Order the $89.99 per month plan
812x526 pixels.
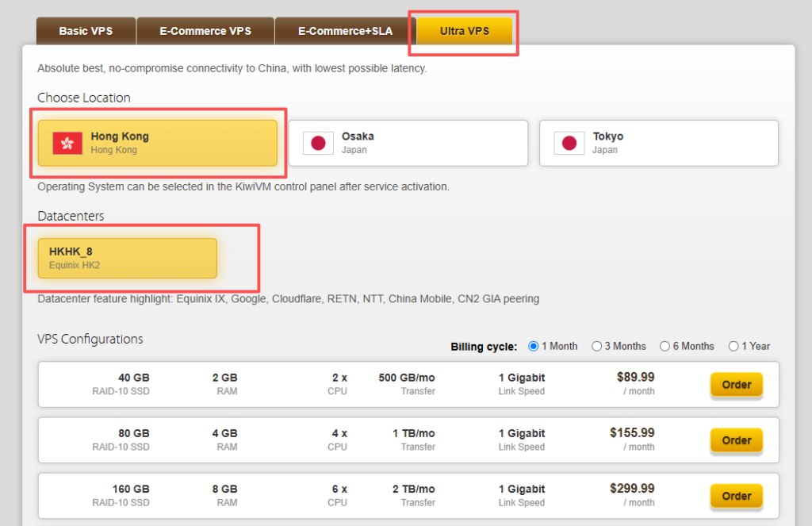[736, 385]
